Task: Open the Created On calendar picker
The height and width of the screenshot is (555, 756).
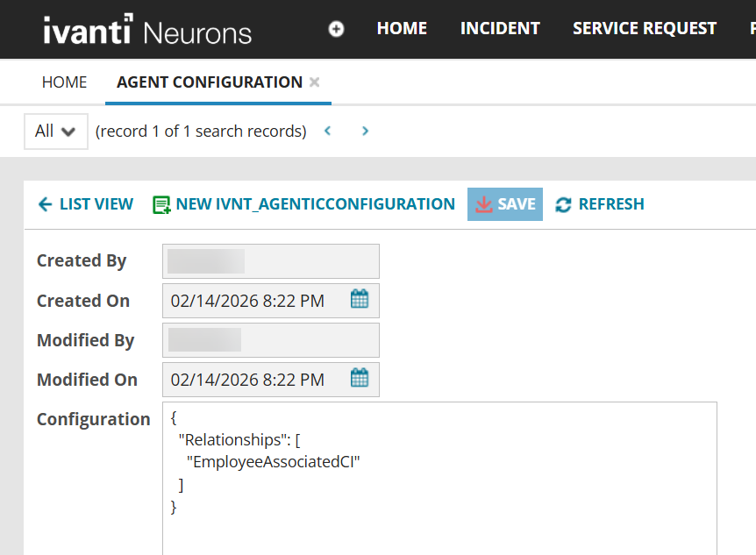Action: click(x=360, y=300)
